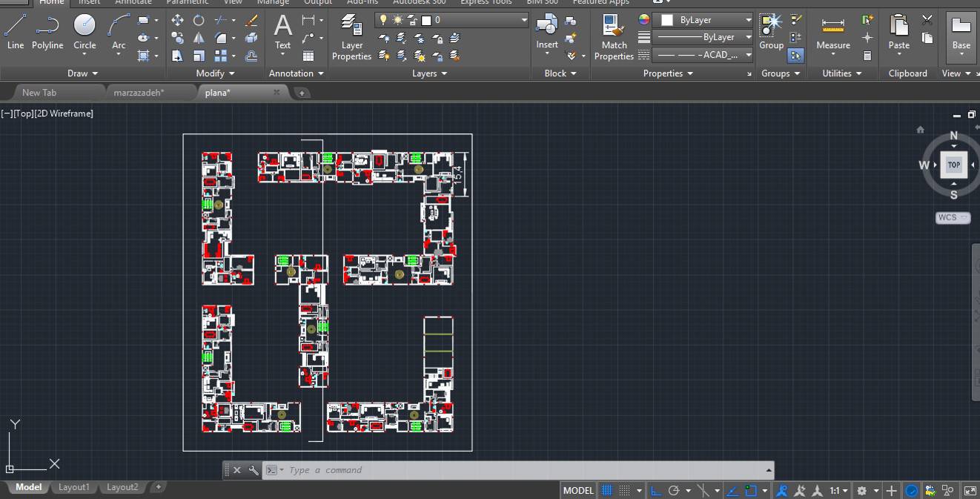Screen dimensions: 980x499
Task: Toggle drawing grid display in status bar
Action: (x=607, y=491)
